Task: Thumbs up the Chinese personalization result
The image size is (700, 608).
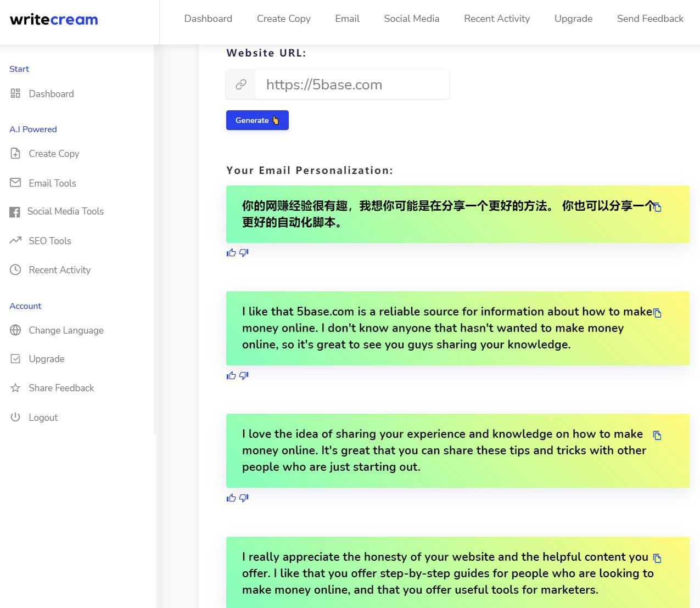Action: tap(231, 253)
